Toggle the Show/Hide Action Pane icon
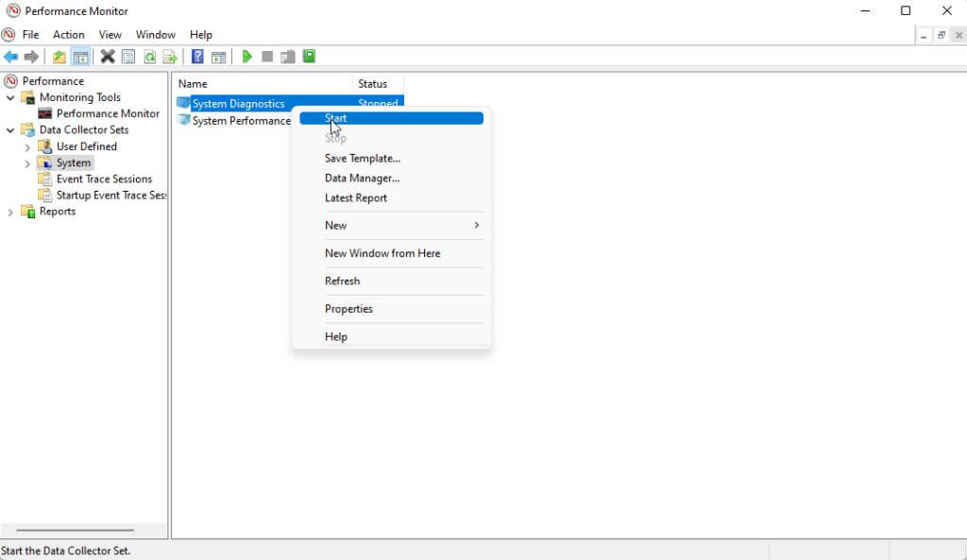This screenshot has height=560, width=967. 218,57
